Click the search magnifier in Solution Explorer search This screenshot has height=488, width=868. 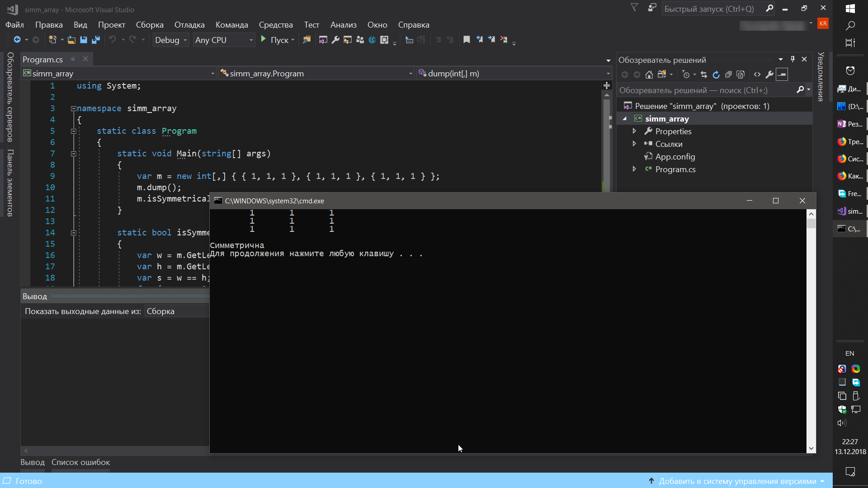(x=800, y=90)
